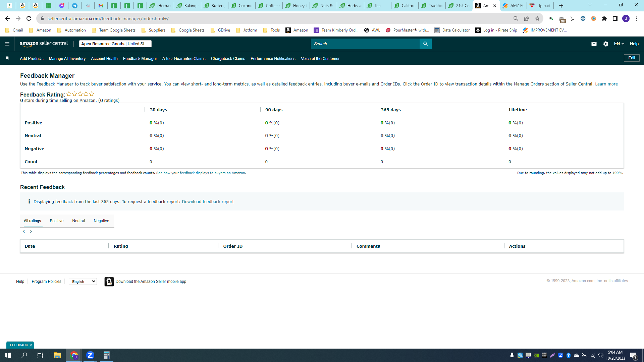Click the Amazon Seller Central logo
Viewport: 644px width, 362px height.
pos(44,44)
